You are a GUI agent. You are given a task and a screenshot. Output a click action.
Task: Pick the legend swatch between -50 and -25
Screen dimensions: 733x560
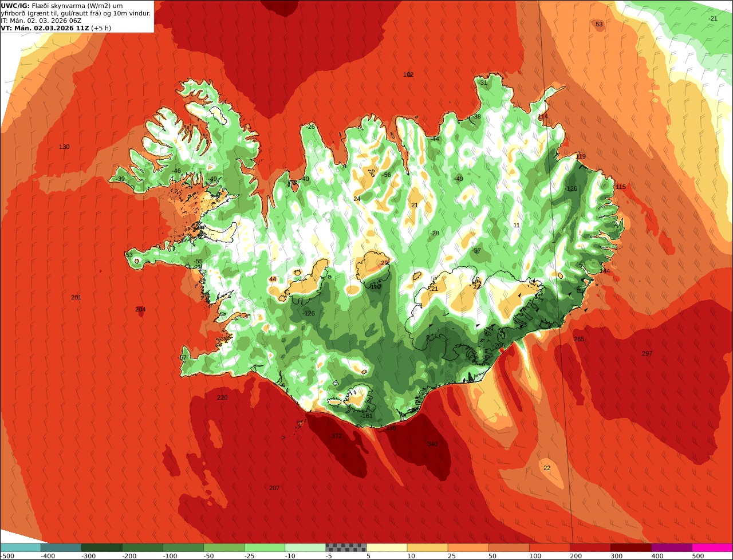pyautogui.click(x=223, y=547)
